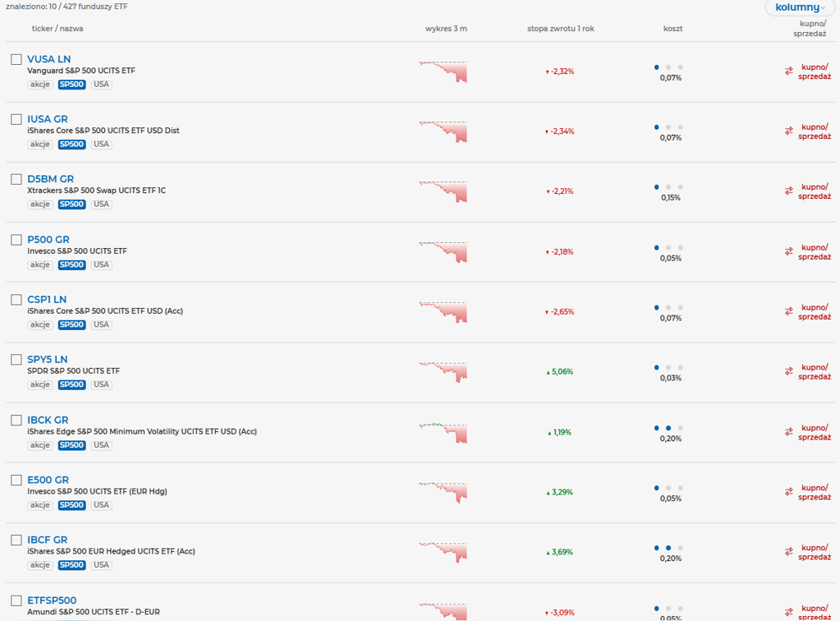Click the buy/sell arrows icon for IBCF GR

click(788, 553)
